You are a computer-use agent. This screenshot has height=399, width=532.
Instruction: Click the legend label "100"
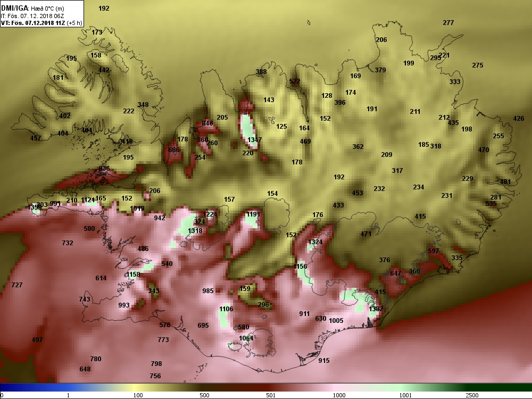click(138, 395)
